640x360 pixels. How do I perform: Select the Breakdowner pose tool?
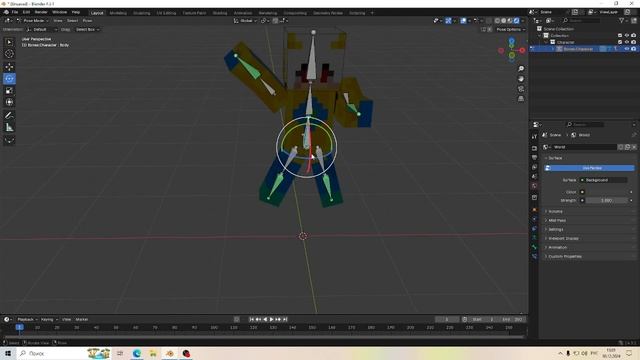[9, 140]
